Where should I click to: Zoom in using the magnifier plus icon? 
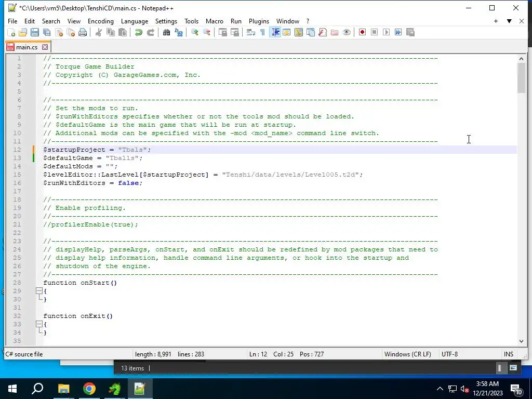click(x=194, y=32)
